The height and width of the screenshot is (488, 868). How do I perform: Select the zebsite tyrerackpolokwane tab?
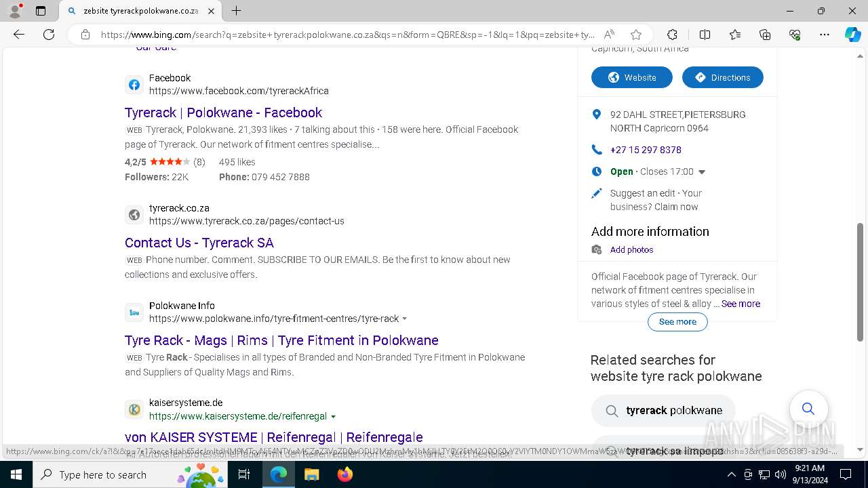coord(140,11)
